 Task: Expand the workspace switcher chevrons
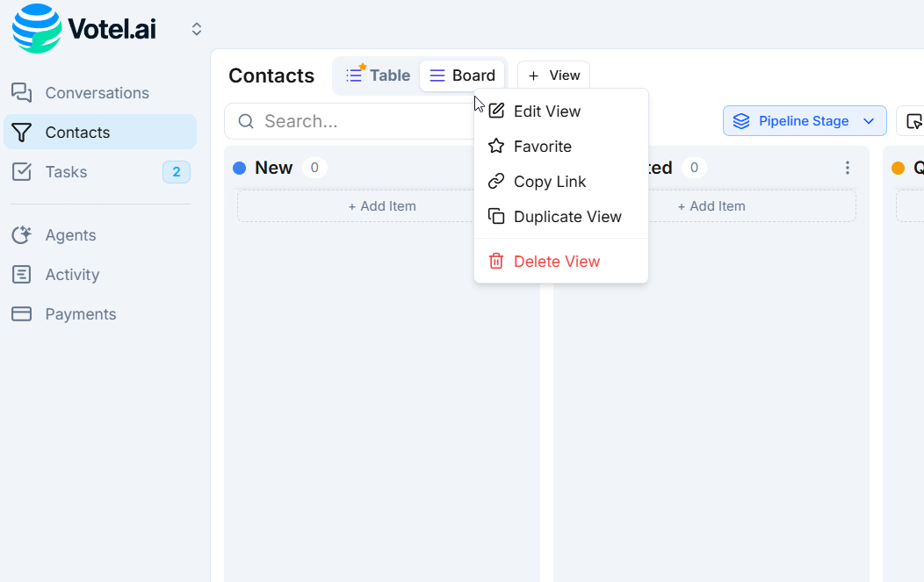(197, 29)
